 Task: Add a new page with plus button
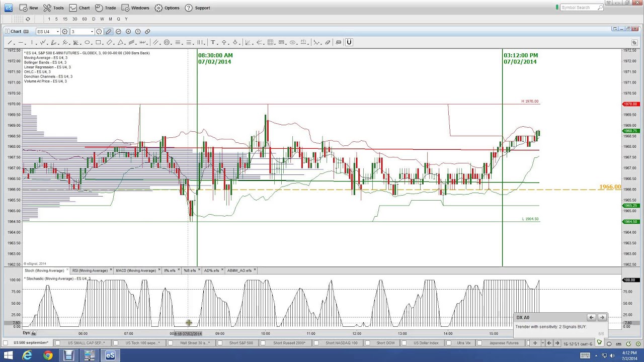[535, 343]
